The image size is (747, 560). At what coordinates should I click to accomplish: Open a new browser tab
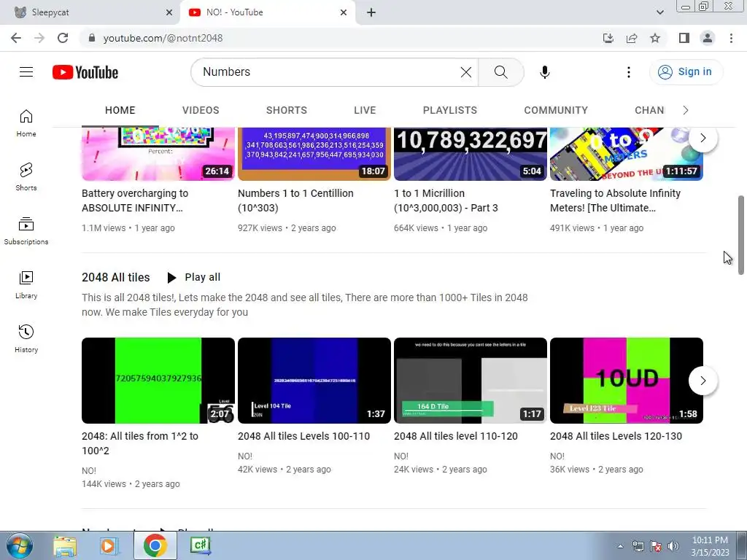tap(371, 12)
